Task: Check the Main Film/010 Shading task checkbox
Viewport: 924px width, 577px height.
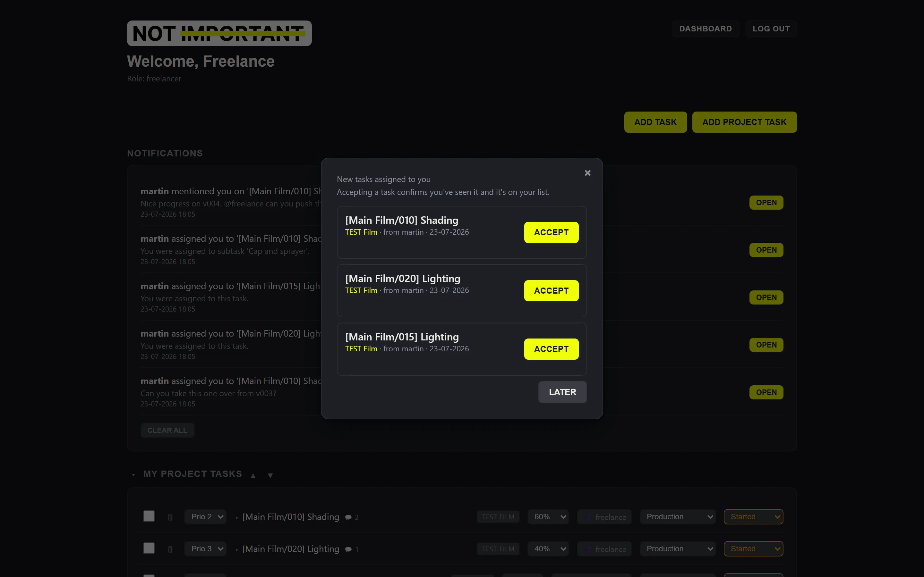Action: [149, 516]
